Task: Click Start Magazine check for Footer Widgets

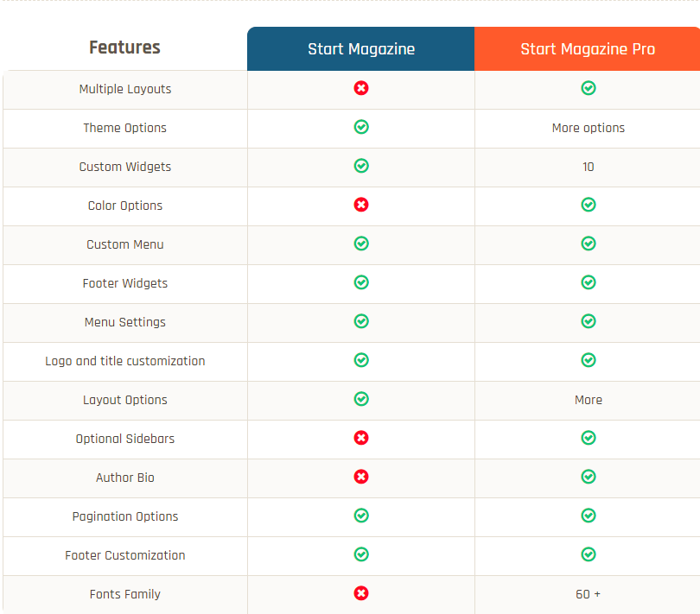Action: (361, 282)
